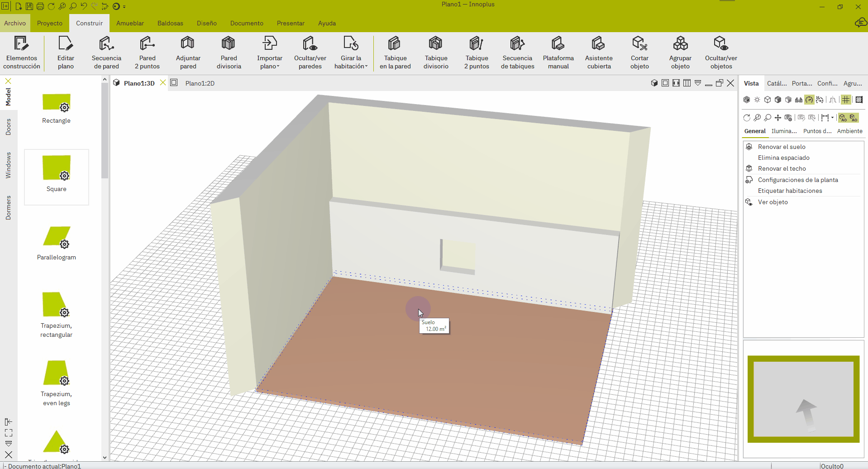Toggle Ocultar/ver paredes
The width and height of the screenshot is (868, 469).
[310, 53]
